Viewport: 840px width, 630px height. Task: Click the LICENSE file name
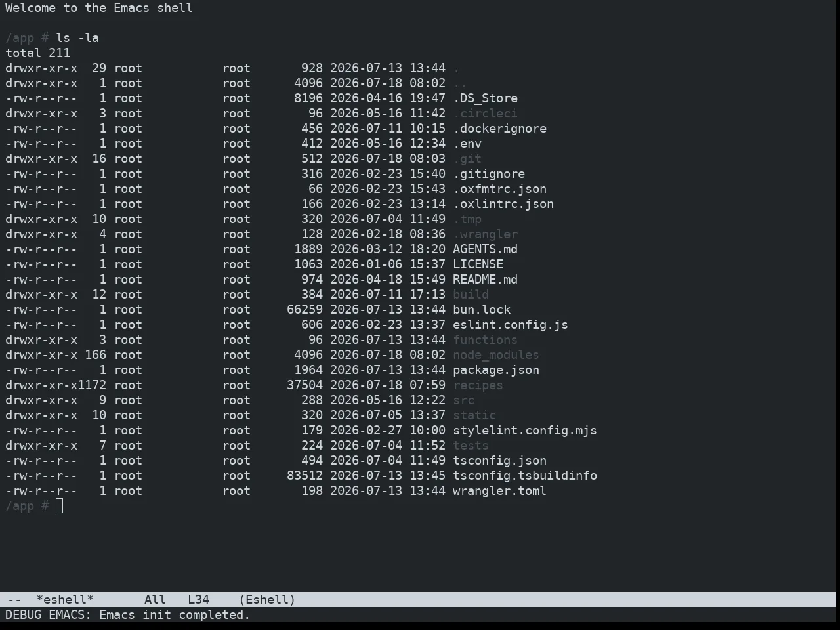click(478, 264)
